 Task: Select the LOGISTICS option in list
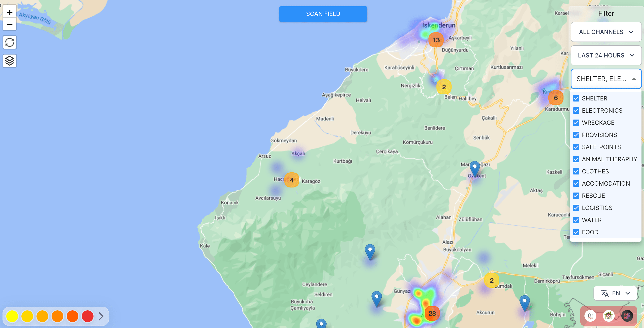point(597,208)
